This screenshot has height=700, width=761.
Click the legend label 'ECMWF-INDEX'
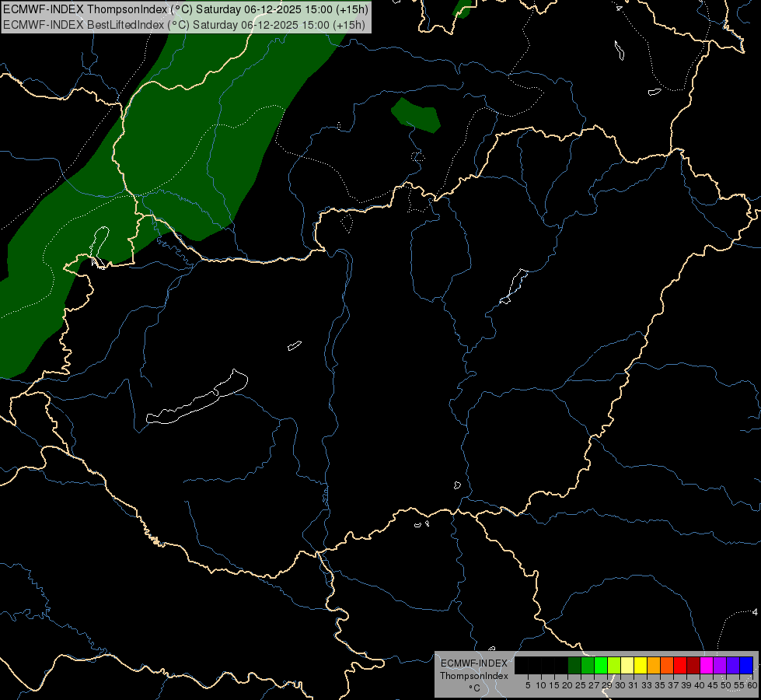pos(473,663)
